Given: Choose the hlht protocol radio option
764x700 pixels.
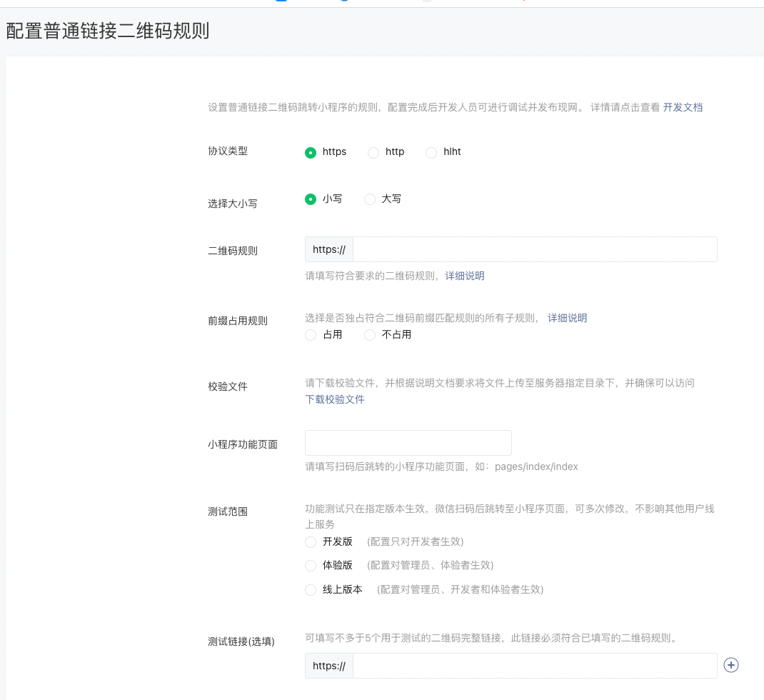Looking at the screenshot, I should point(431,153).
